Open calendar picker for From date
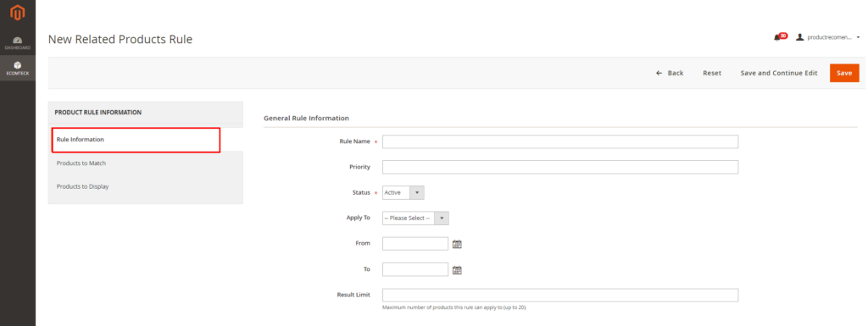Screen dimensions: 868x326 [x=457, y=244]
